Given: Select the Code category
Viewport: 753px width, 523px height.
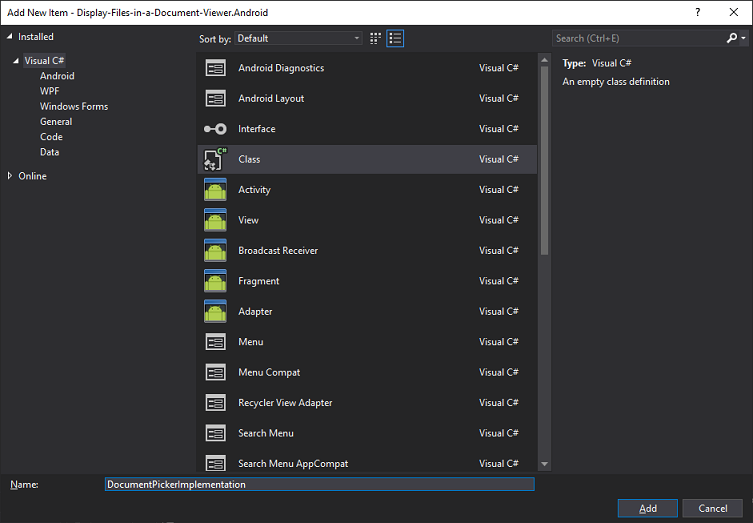Looking at the screenshot, I should (x=51, y=137).
